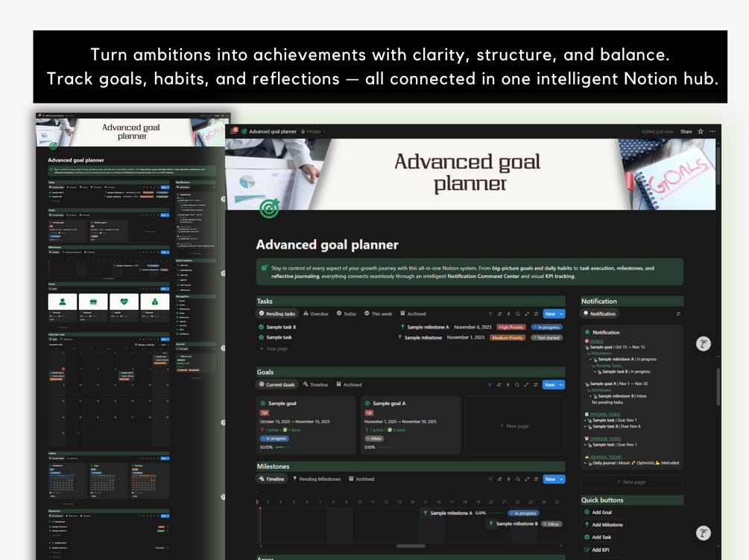Click the green target page icon
The image size is (749, 560).
point(269,209)
